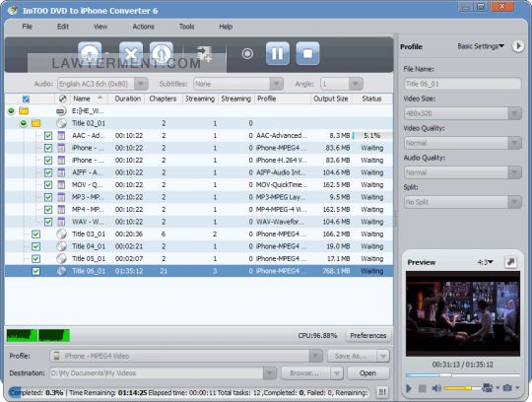Screen dimensions: 532x402
Task: Play the preview video
Action: point(409,388)
